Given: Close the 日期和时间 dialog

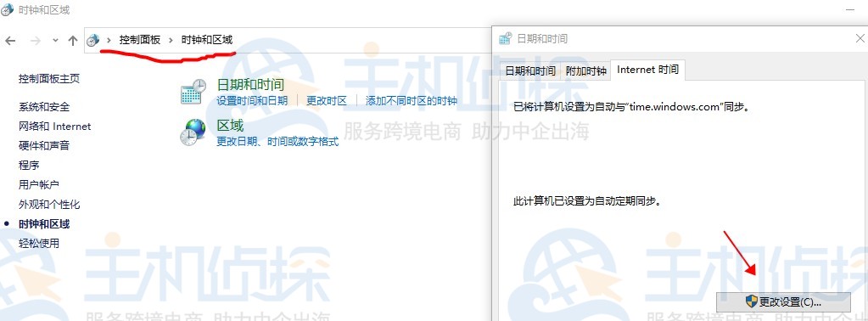Looking at the screenshot, I should click(x=860, y=39).
